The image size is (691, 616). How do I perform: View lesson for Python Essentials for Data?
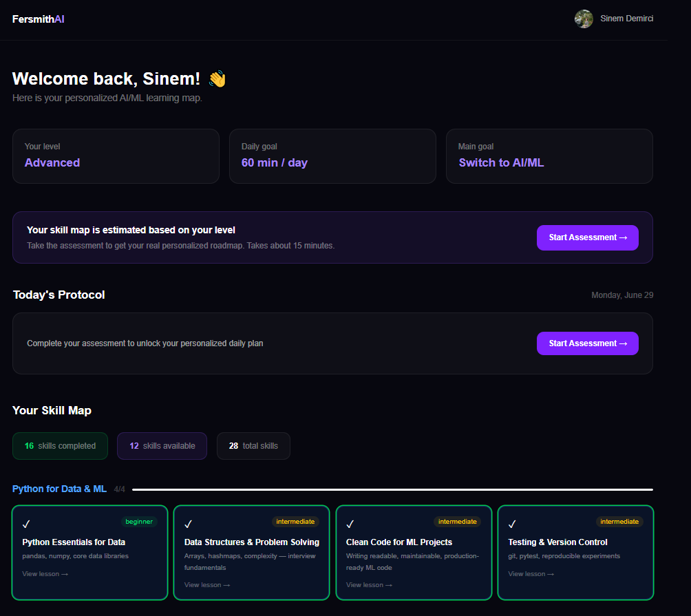[45, 574]
